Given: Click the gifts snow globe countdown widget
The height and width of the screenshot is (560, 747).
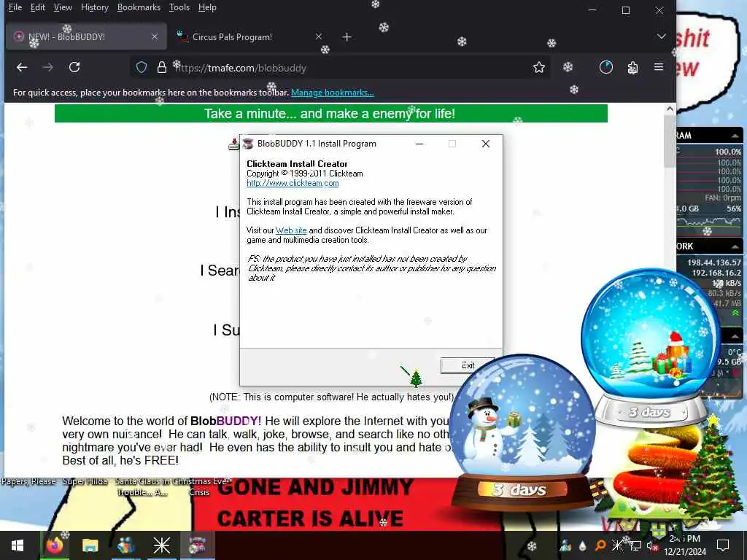Looking at the screenshot, I should point(651,346).
